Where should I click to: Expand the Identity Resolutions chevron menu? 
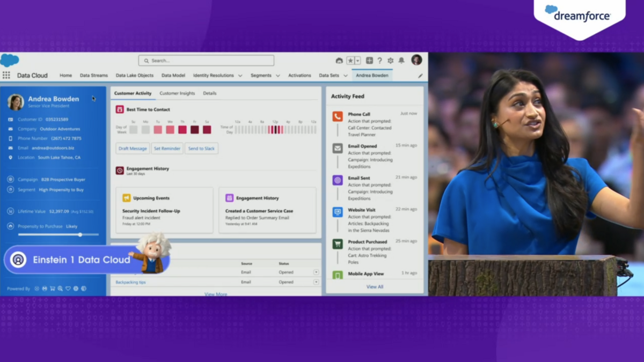click(240, 76)
